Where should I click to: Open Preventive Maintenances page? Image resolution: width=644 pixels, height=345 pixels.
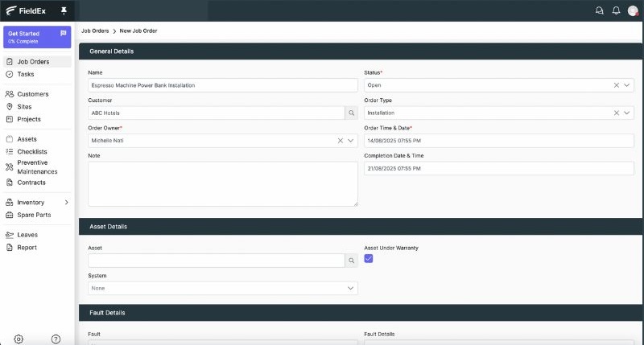pyautogui.click(x=37, y=167)
